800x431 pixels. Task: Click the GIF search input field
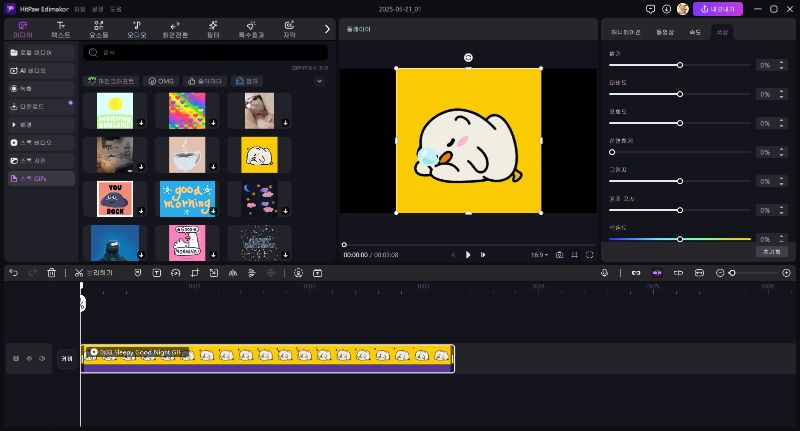206,53
